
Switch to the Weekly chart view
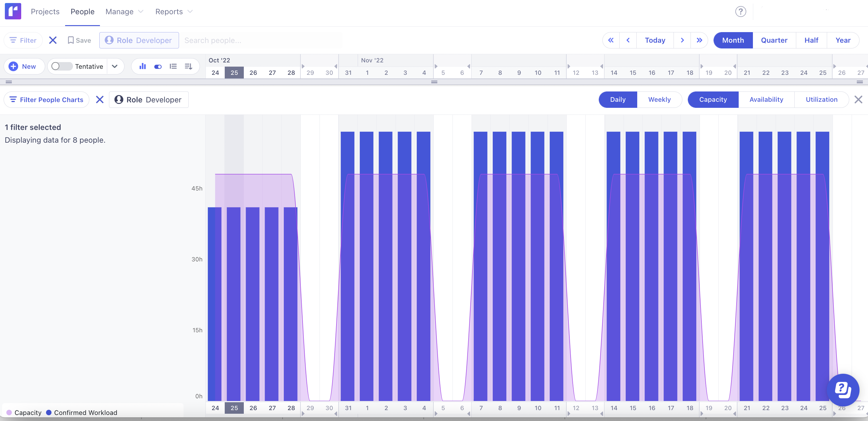click(x=659, y=99)
